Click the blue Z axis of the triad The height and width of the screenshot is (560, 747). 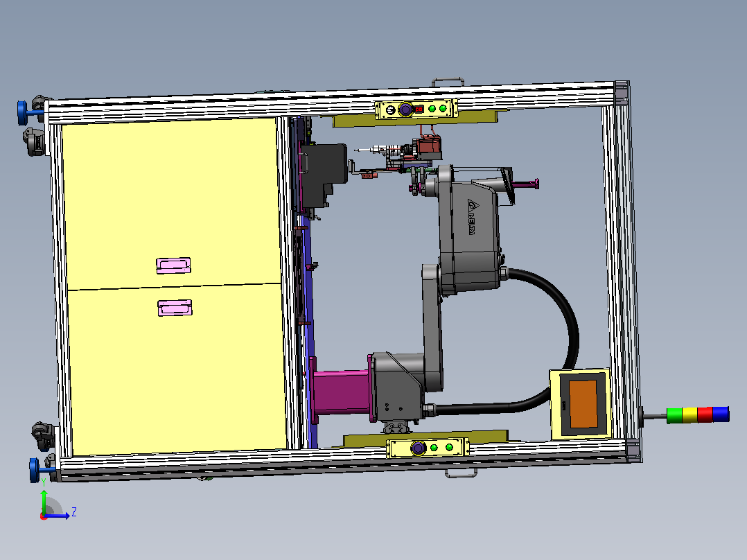tap(57, 515)
